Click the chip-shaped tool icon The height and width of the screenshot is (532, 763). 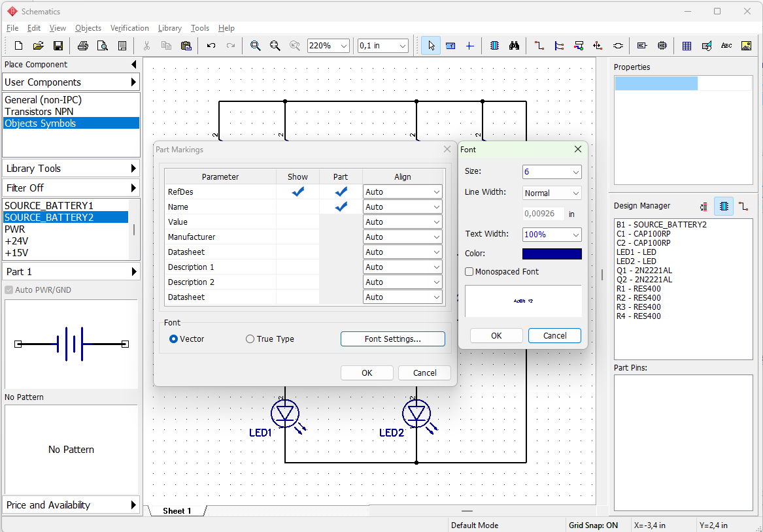662,46
